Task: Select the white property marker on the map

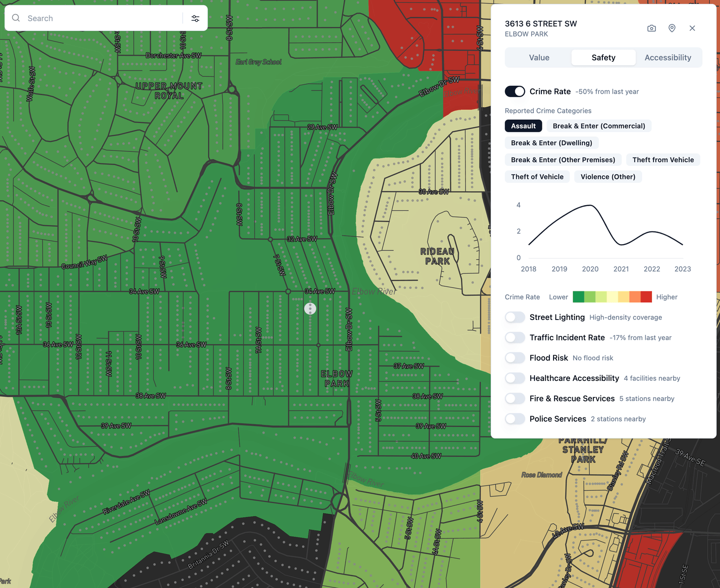Action: (310, 308)
